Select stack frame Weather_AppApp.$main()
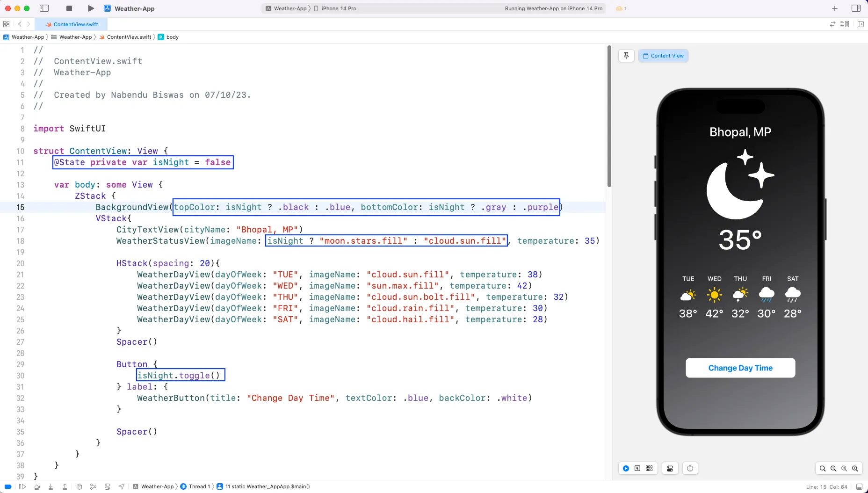The width and height of the screenshot is (868, 493). tap(263, 486)
